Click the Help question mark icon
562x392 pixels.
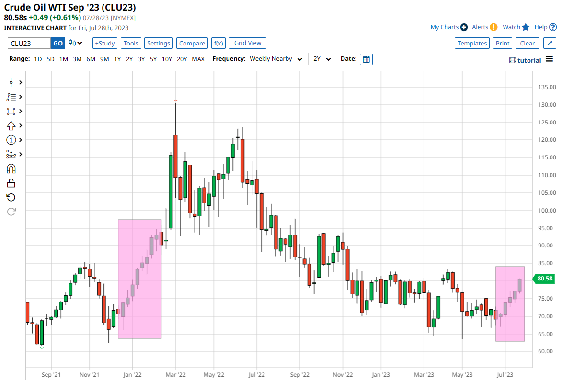coord(553,27)
